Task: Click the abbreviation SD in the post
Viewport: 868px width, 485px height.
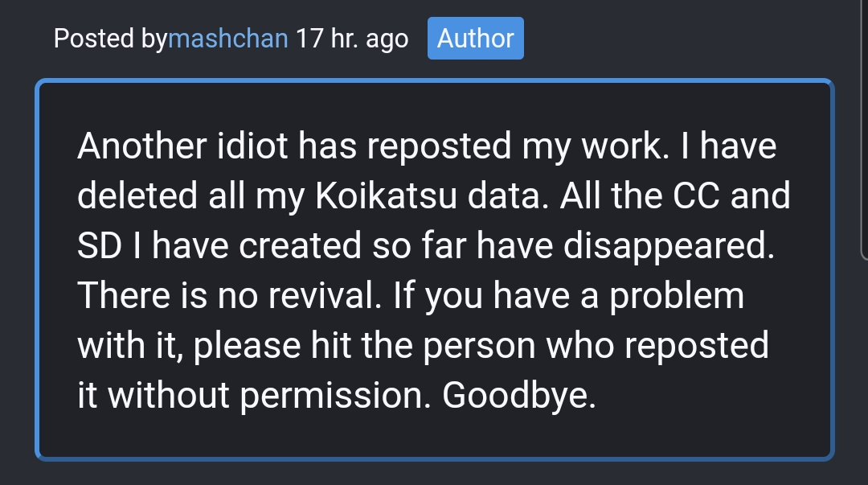Action: (x=99, y=247)
